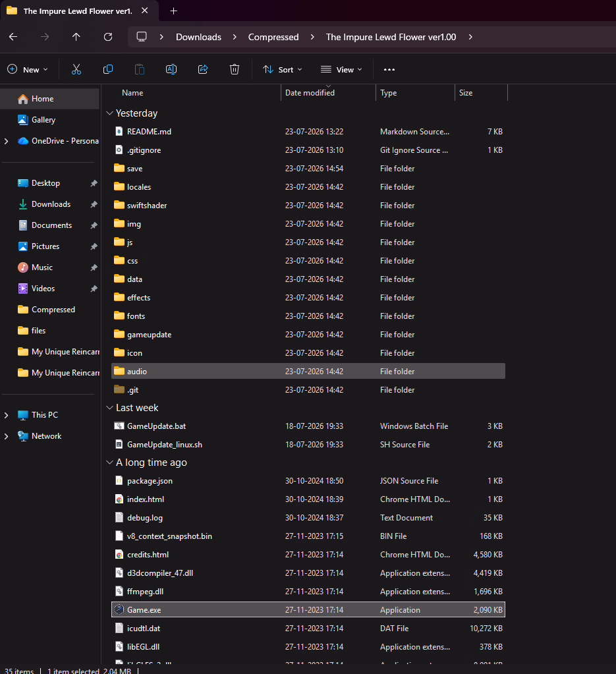Close the current Explorer tab

(x=145, y=11)
